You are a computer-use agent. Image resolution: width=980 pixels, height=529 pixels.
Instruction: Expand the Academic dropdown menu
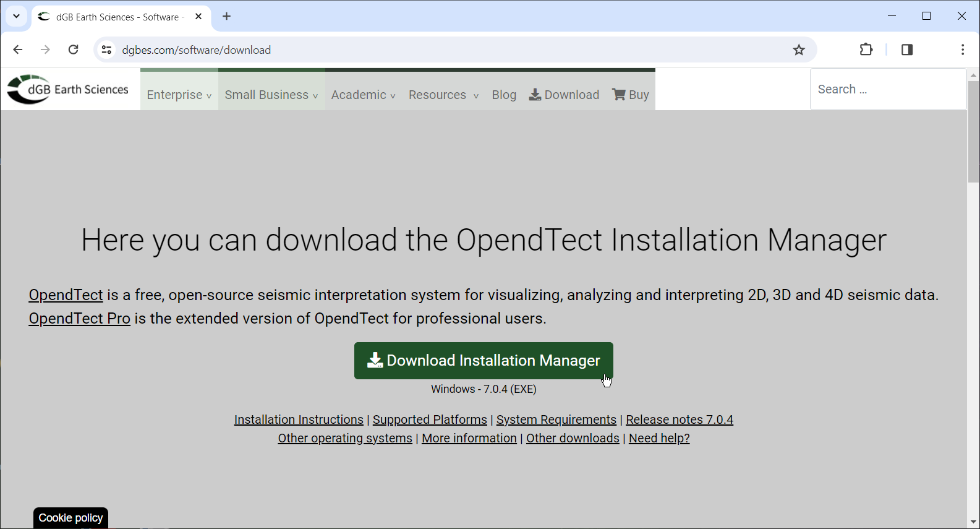tap(363, 95)
